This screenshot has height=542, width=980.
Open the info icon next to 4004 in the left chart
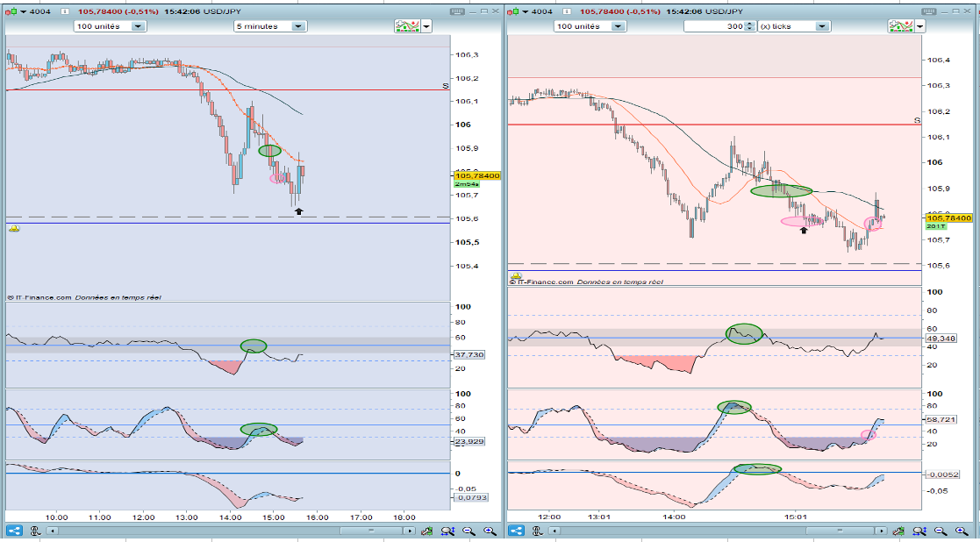tap(64, 11)
